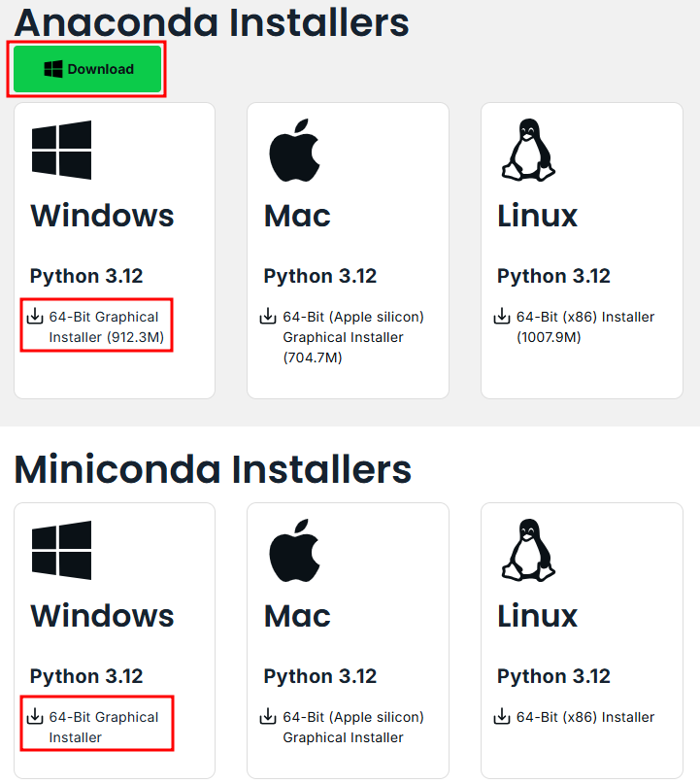Screen dimensions: 700x784
Task: Click Python 3.12 in Miniconda Linux card
Action: [553, 676]
